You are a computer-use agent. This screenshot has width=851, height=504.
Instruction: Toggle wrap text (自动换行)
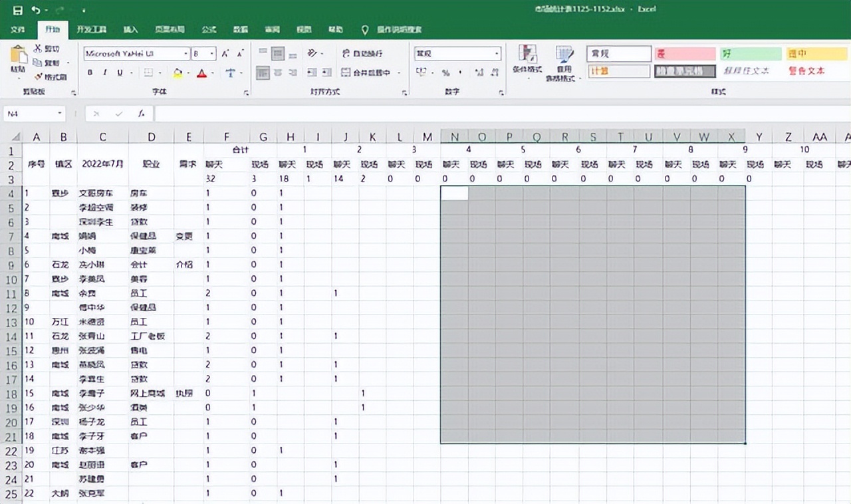click(x=362, y=53)
